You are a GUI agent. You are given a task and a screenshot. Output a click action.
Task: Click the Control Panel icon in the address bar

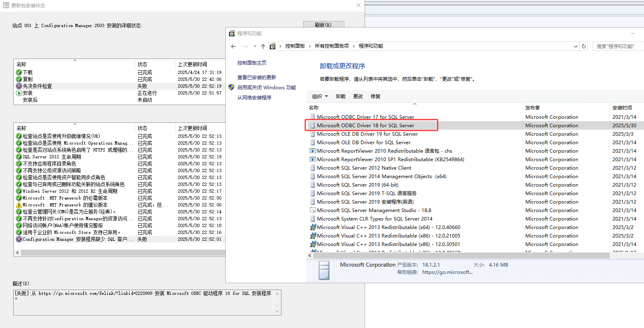click(x=273, y=46)
